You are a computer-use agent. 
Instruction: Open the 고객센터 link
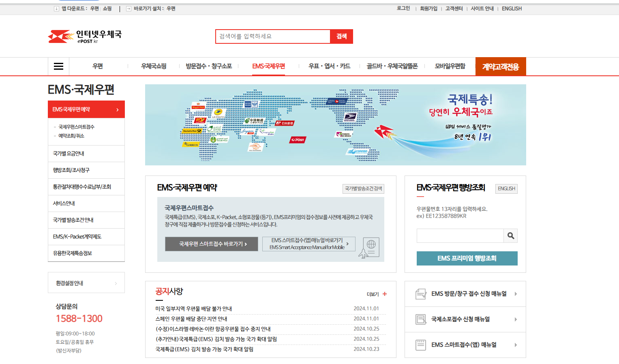coord(454,9)
